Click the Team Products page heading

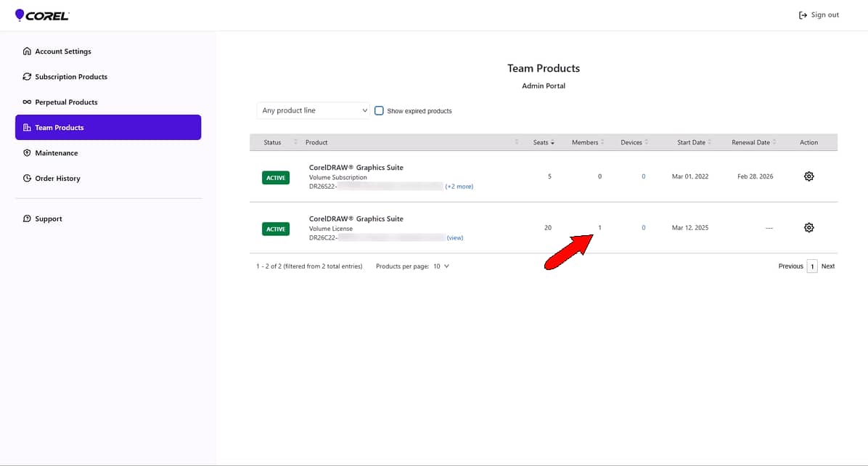point(544,68)
